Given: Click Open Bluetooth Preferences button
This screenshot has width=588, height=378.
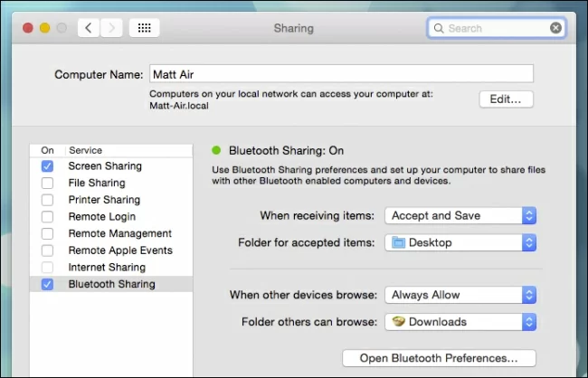Looking at the screenshot, I should pyautogui.click(x=439, y=358).
